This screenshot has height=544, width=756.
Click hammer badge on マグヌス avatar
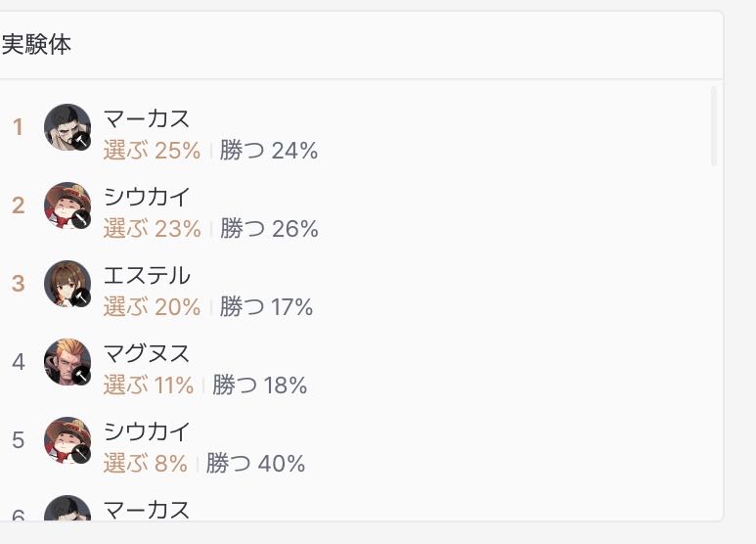(x=81, y=376)
